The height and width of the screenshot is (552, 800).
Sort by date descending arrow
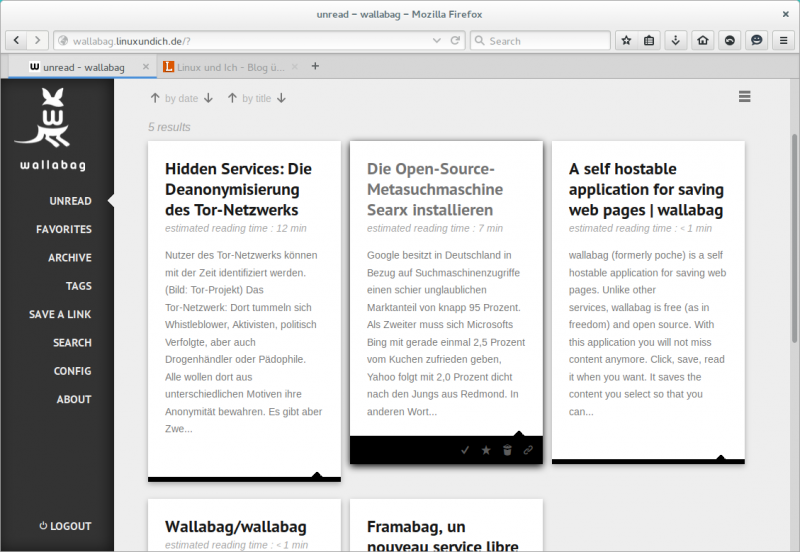click(208, 98)
